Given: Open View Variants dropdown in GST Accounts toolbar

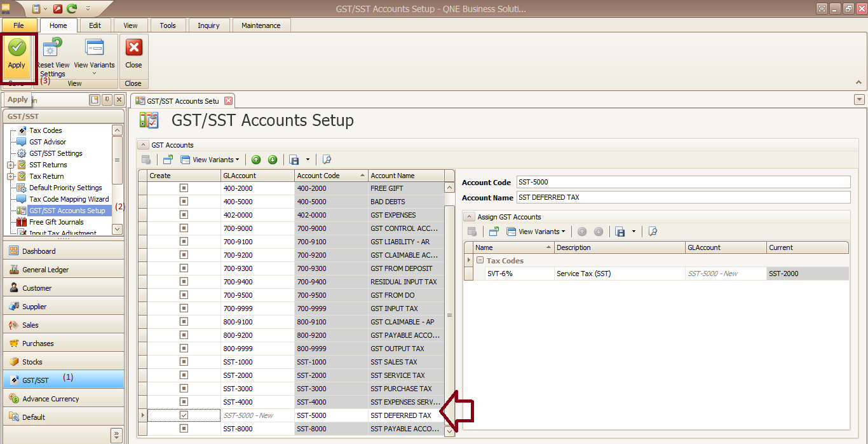Looking at the screenshot, I should [210, 160].
